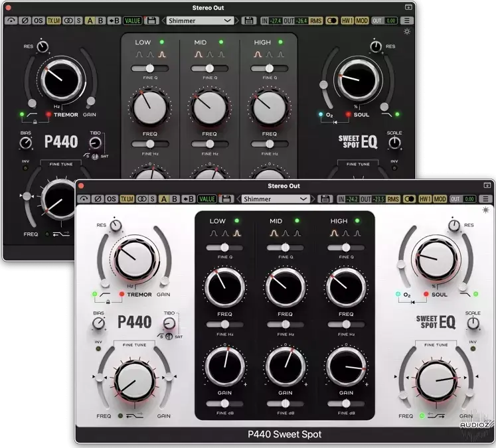Toggle phase invert Ø in back window
Screen dimensions: 496x448
[x=25, y=21]
